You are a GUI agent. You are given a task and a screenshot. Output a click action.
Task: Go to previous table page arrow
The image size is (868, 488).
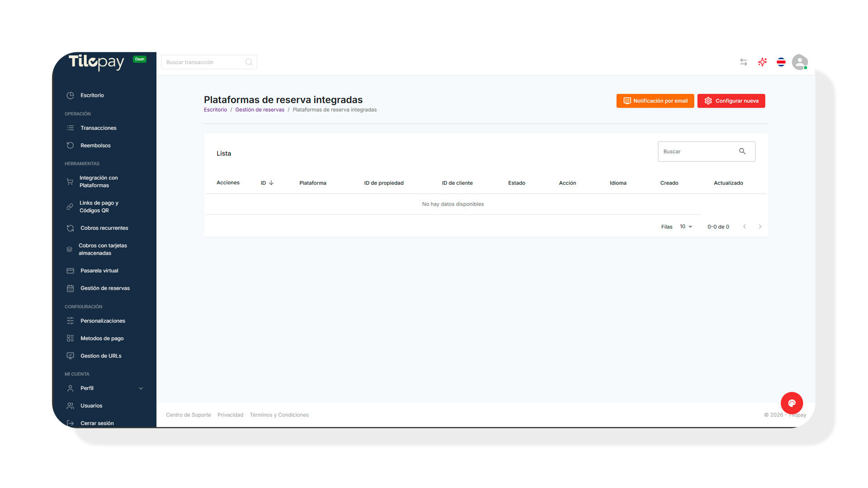coord(745,226)
